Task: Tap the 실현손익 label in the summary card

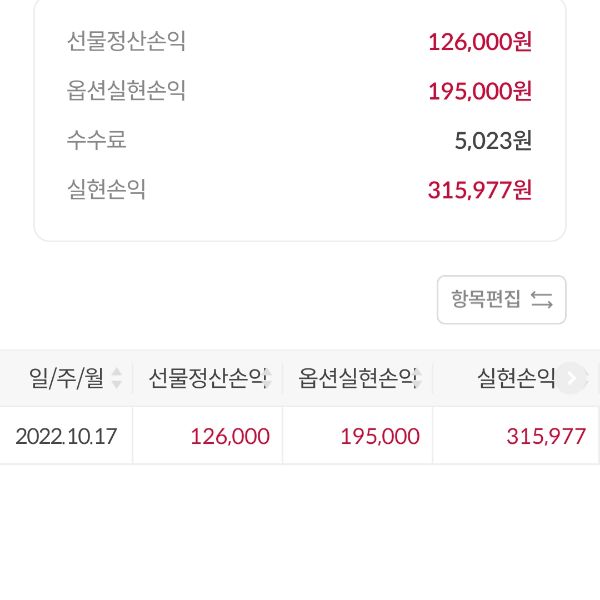Action: click(106, 189)
